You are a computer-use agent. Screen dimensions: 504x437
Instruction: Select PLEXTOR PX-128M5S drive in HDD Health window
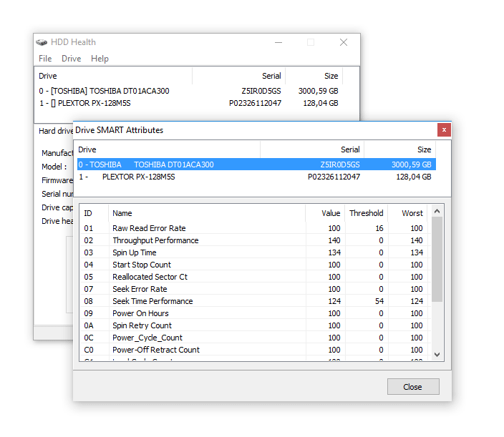pos(189,103)
